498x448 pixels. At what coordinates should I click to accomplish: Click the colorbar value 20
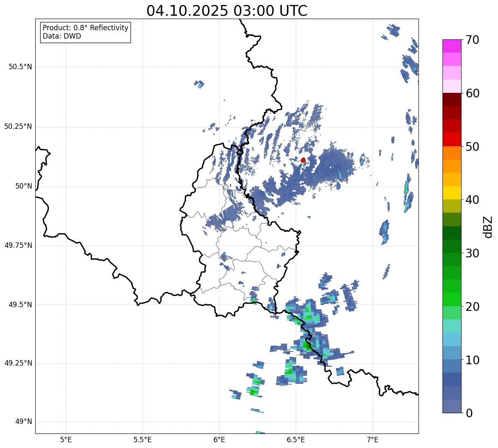(x=472, y=307)
